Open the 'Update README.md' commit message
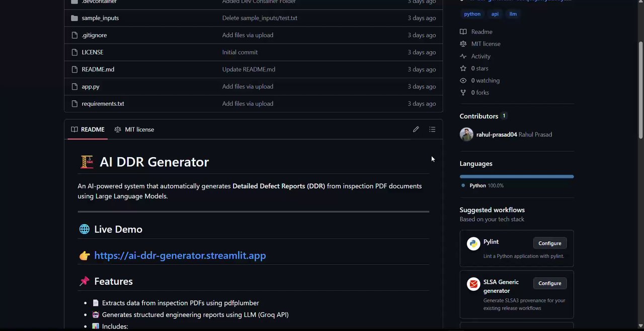The height and width of the screenshot is (331, 644). [249, 69]
